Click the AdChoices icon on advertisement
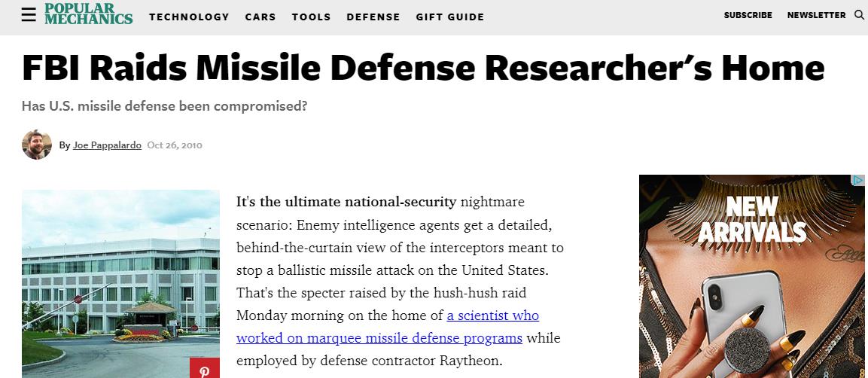 pos(858,181)
